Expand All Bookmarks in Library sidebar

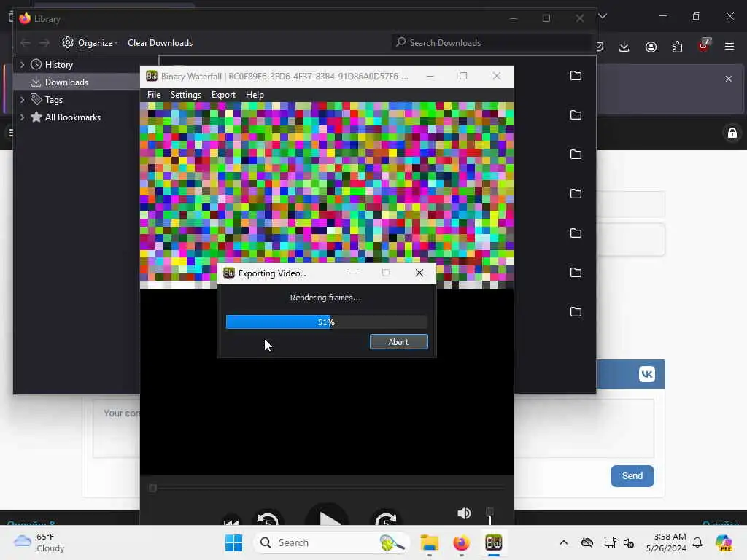22,117
